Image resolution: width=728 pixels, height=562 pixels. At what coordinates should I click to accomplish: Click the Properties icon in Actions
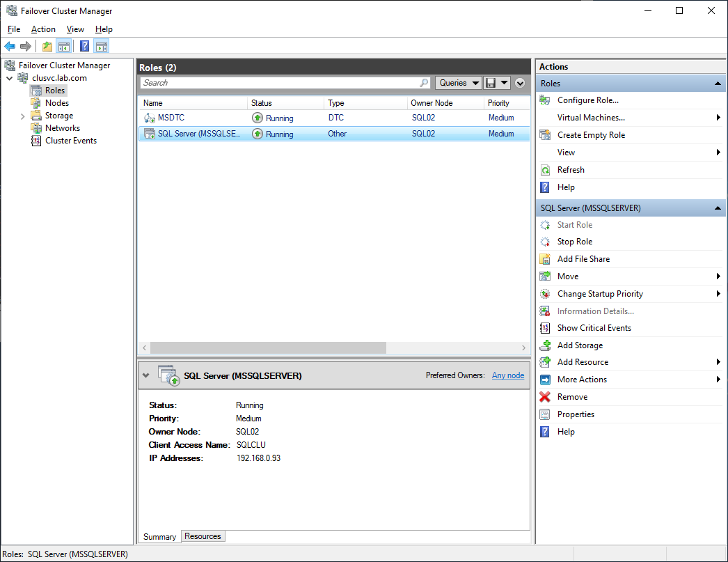[x=545, y=414]
